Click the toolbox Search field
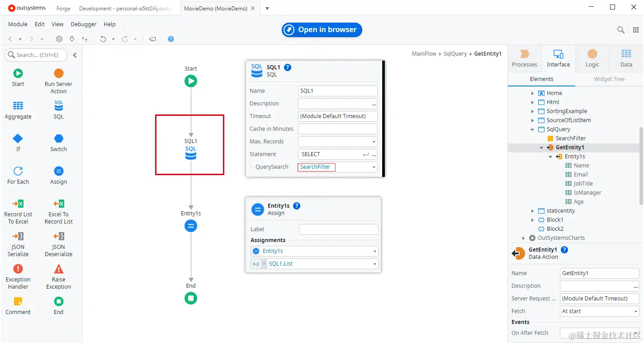This screenshot has width=644, height=343. (36, 55)
